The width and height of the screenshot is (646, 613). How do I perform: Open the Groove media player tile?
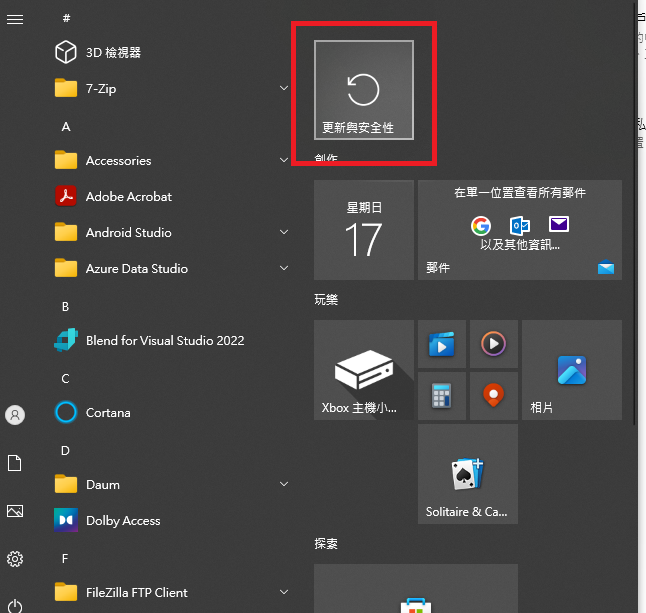pos(494,344)
